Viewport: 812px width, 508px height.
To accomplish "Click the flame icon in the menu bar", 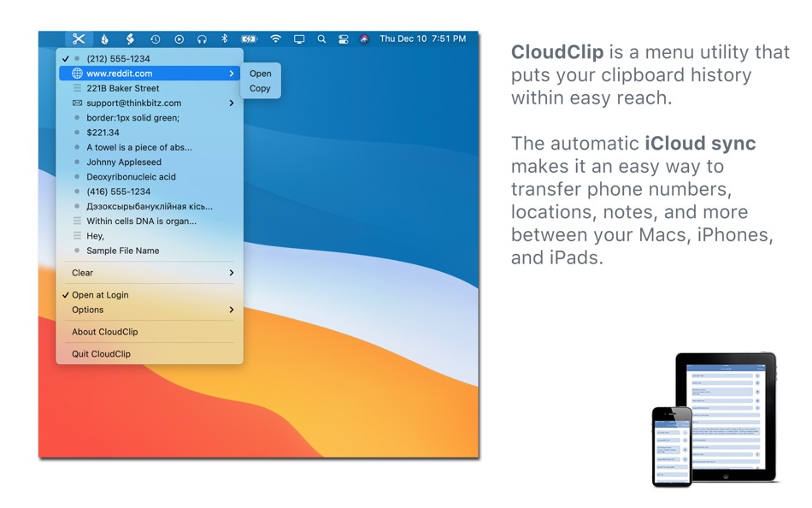I will click(x=104, y=38).
